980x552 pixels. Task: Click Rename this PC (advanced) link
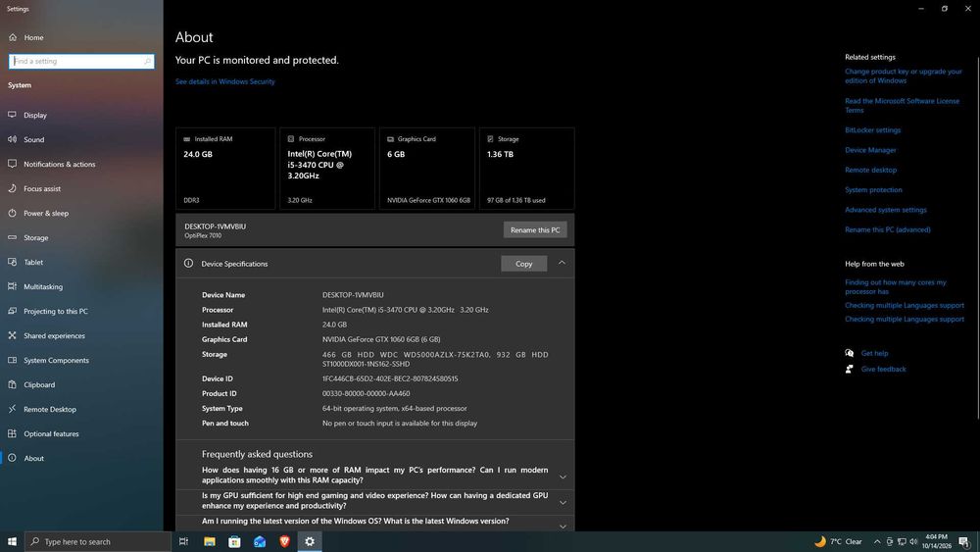(x=888, y=230)
